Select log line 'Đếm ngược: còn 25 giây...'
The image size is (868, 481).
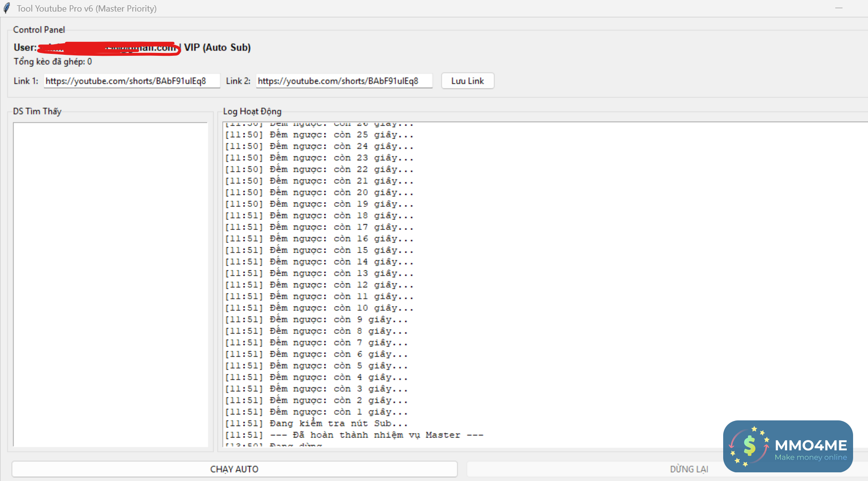pyautogui.click(x=319, y=135)
